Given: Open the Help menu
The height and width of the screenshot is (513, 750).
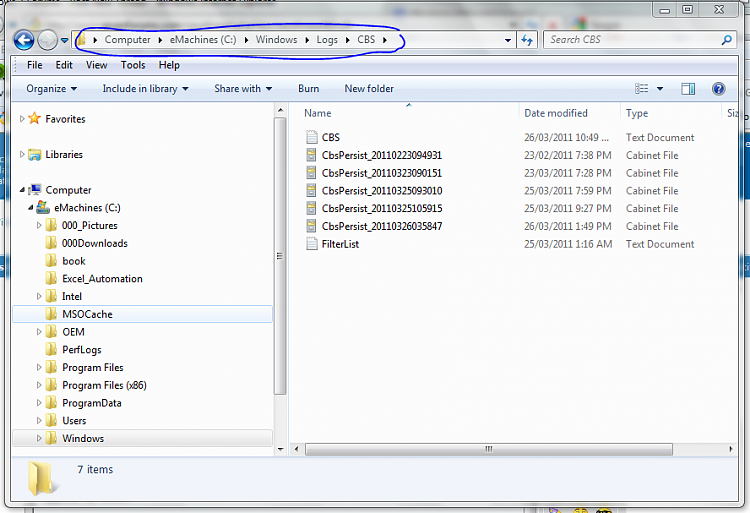Looking at the screenshot, I should tap(169, 65).
